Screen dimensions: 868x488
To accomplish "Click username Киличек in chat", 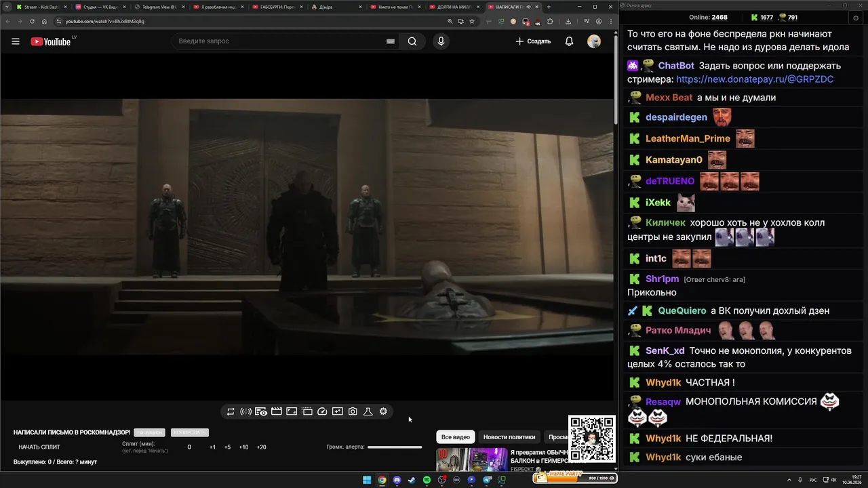I will click(666, 223).
